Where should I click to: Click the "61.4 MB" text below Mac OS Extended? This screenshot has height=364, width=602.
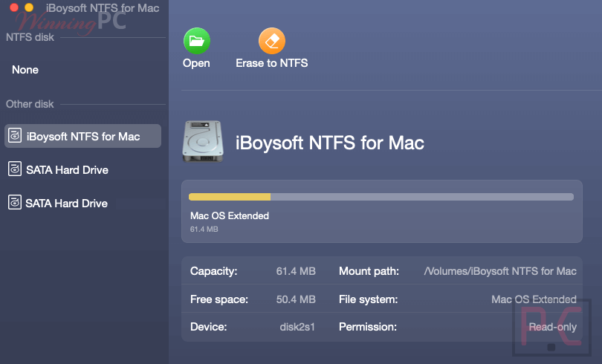[204, 229]
